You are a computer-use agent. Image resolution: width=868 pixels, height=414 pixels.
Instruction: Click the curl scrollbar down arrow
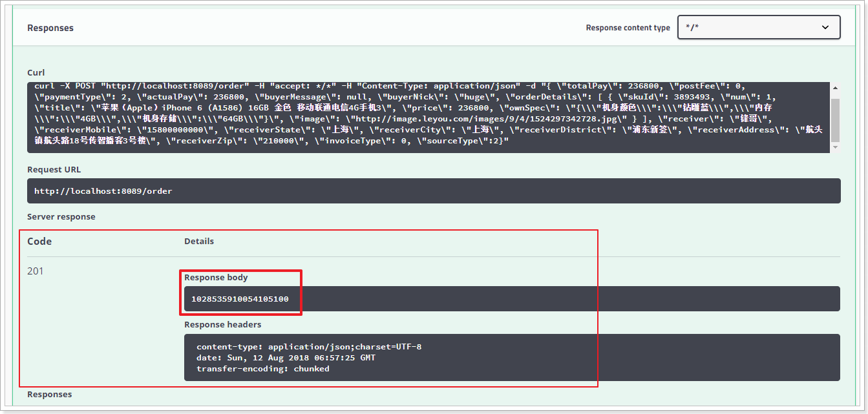[835, 148]
